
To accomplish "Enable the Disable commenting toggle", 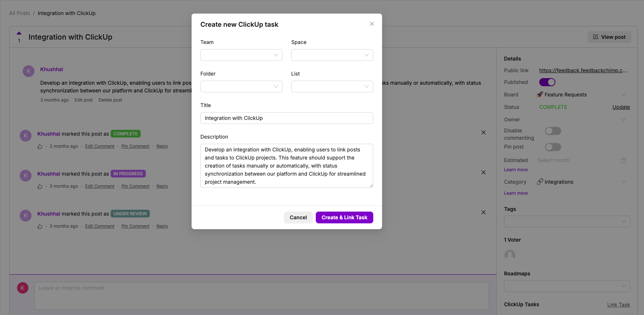I will pyautogui.click(x=553, y=131).
